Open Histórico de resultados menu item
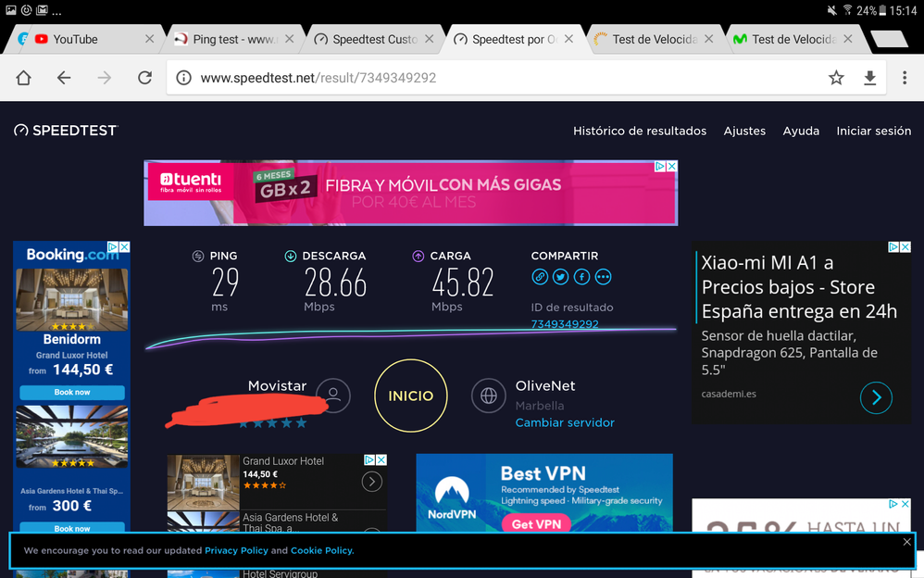This screenshot has width=924, height=578. click(640, 131)
